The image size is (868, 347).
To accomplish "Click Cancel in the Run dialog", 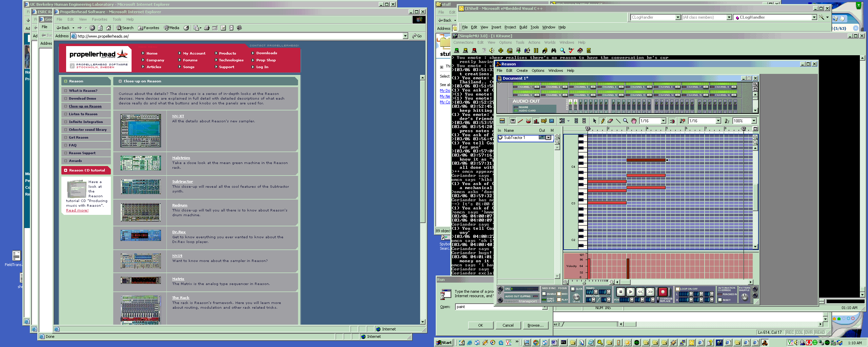I will pos(508,325).
